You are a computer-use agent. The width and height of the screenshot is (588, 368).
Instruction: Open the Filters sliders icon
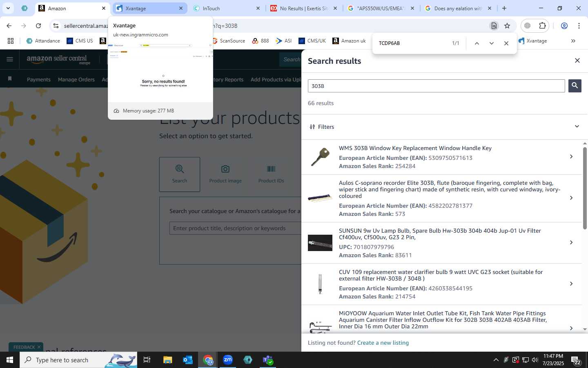pos(312,127)
